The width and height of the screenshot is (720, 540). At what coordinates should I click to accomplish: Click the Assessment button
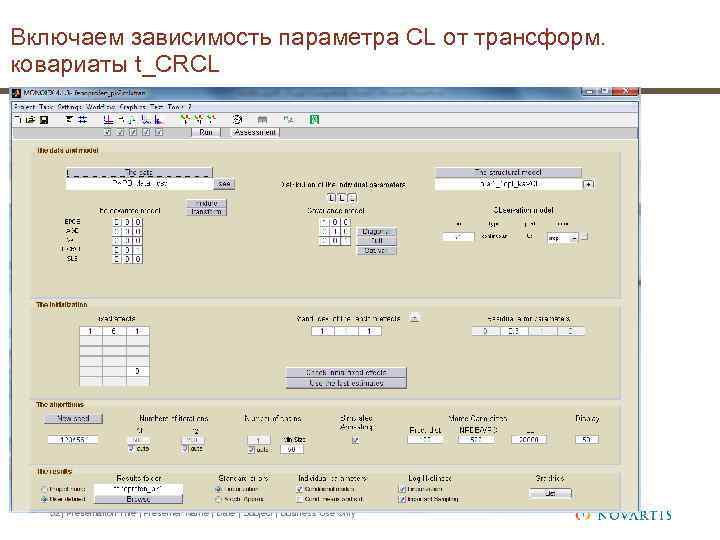[255, 132]
